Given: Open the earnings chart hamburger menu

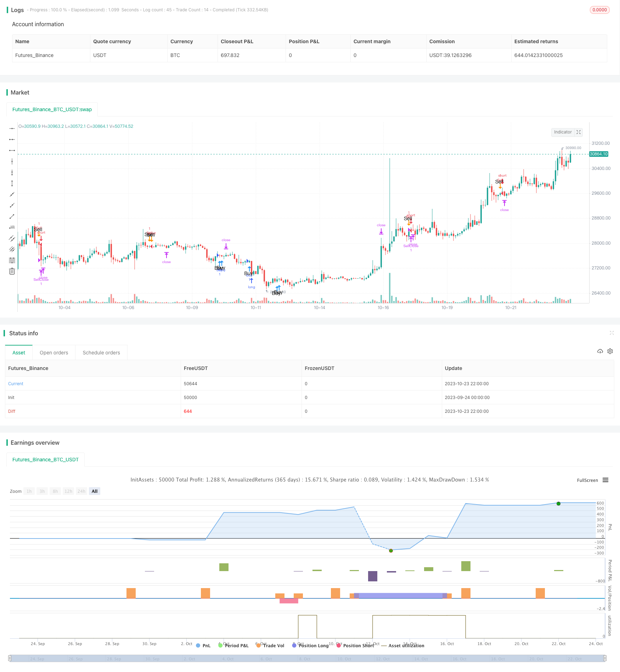Looking at the screenshot, I should click(605, 480).
